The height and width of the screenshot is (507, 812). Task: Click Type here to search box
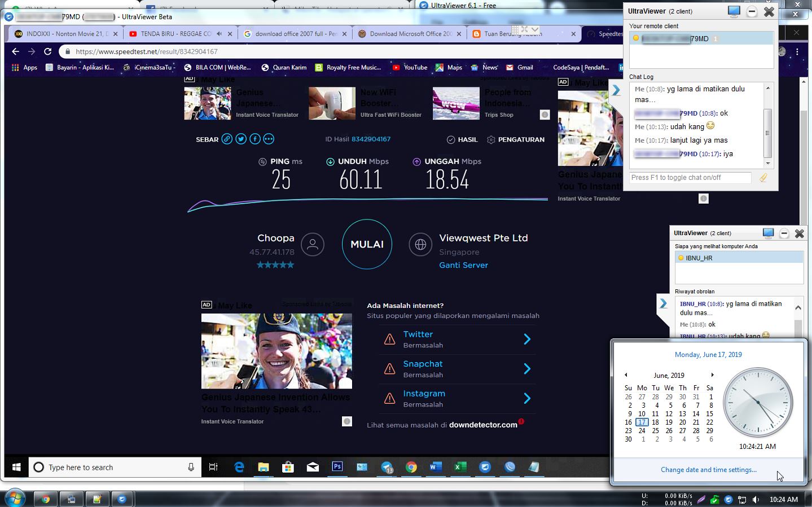[115, 467]
